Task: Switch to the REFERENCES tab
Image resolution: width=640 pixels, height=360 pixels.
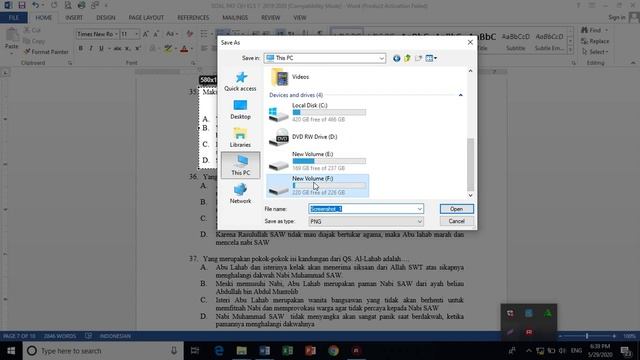Action: pyautogui.click(x=193, y=18)
